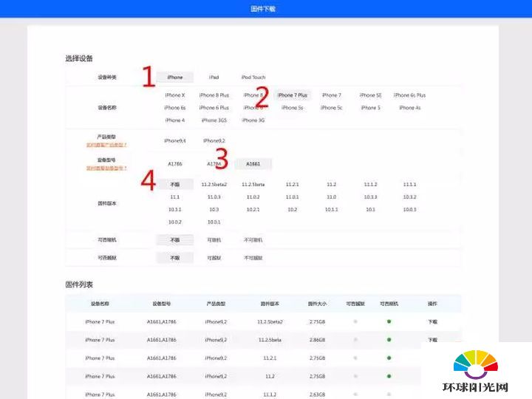The image size is (532, 399).
Task: Select firmware version 11.0.1 filter
Action: pos(292,197)
